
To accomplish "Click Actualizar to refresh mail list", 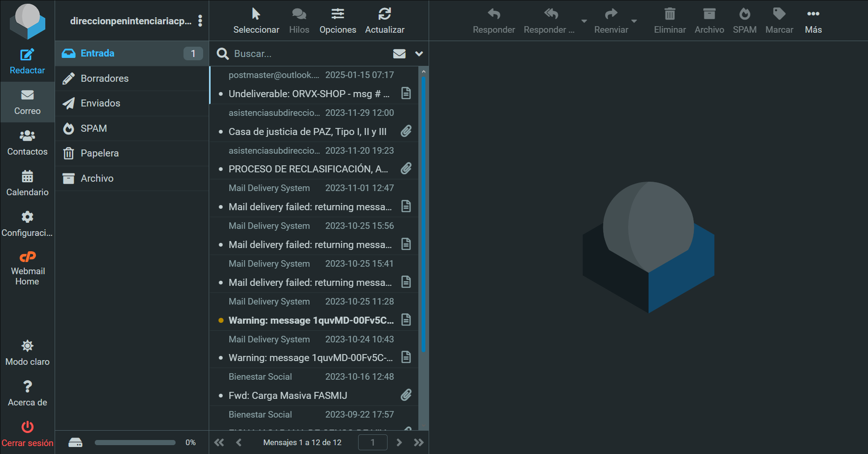I will tap(384, 21).
